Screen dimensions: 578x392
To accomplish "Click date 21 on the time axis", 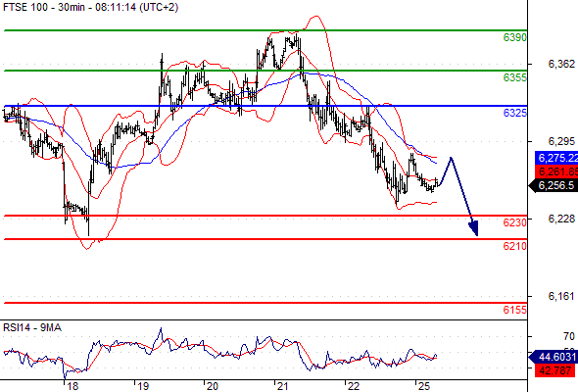I will tap(282, 386).
